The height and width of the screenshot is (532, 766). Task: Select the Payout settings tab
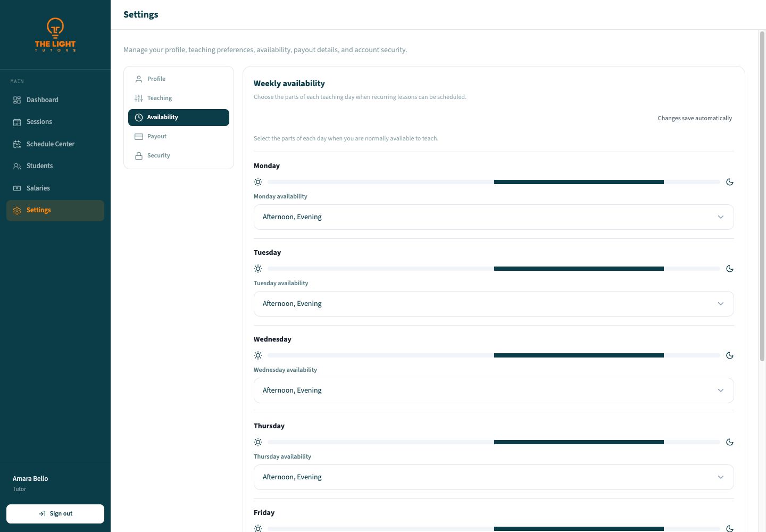[179, 136]
